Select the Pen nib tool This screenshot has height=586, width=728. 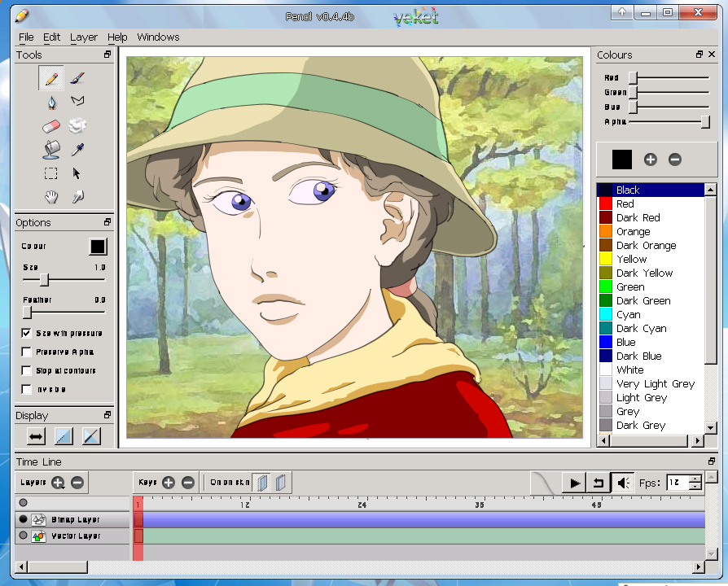tap(51, 102)
